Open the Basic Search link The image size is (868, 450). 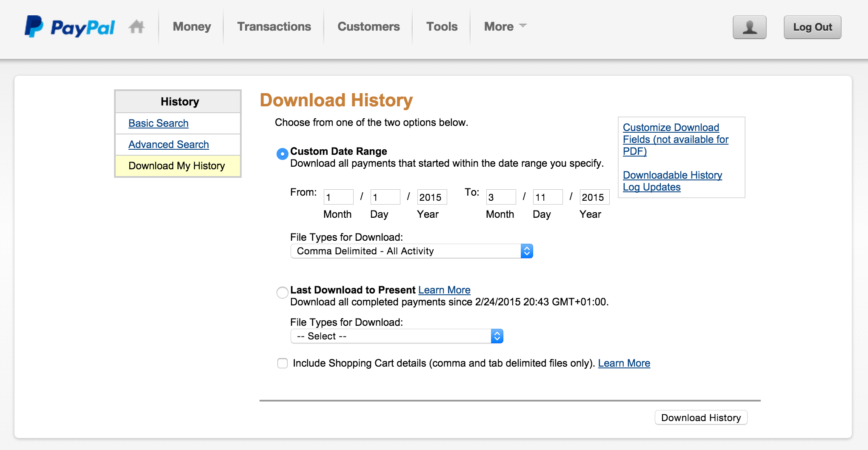pos(158,123)
